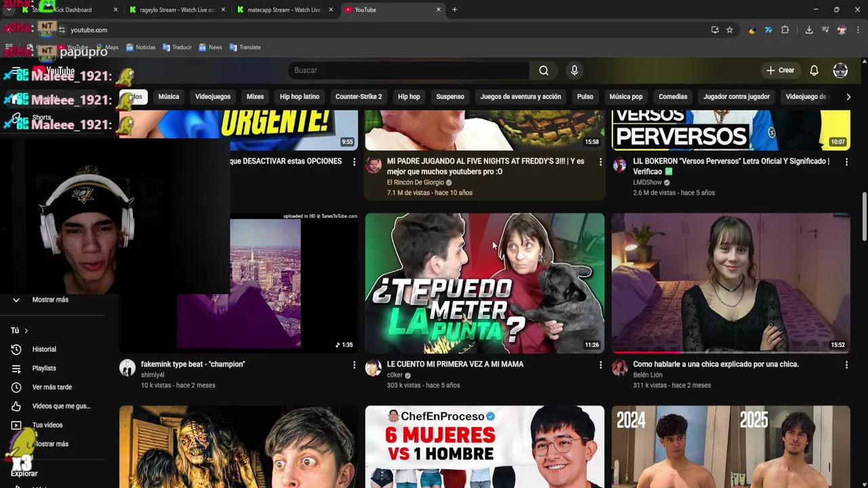The height and width of the screenshot is (488, 868).
Task: Close the rageylo Stream tab
Action: tap(223, 9)
